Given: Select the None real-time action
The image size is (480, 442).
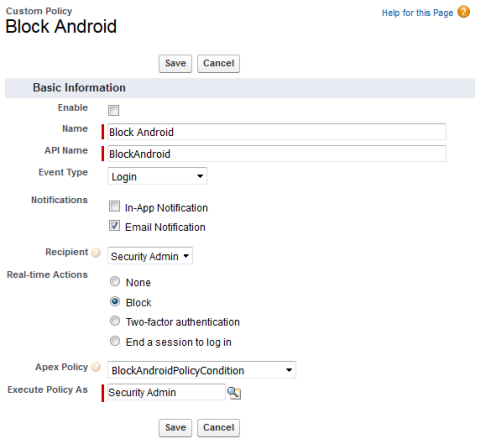Looking at the screenshot, I should click(115, 282).
